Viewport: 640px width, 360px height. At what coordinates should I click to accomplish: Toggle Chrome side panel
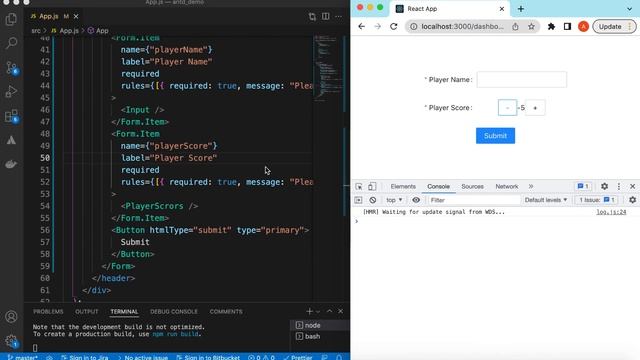567,27
